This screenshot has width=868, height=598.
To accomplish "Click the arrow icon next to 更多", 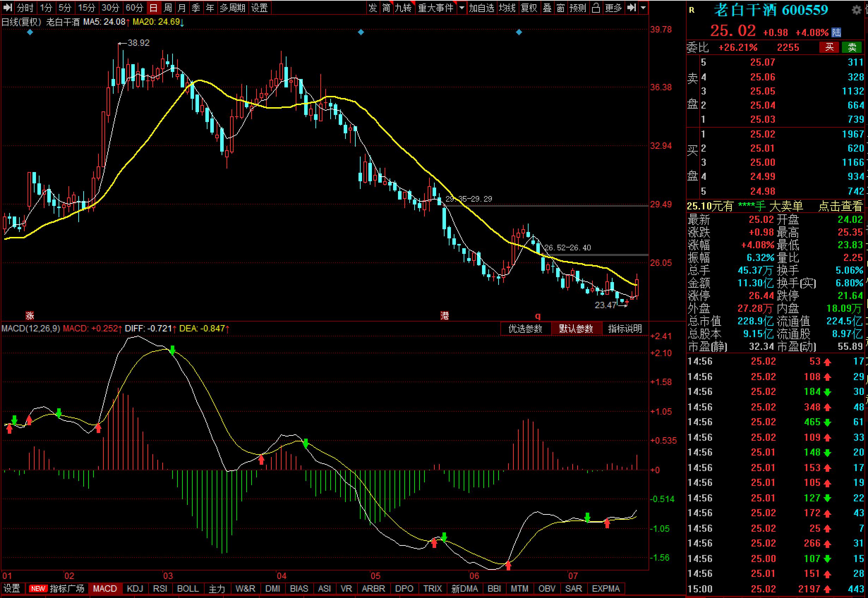I will click(x=631, y=8).
